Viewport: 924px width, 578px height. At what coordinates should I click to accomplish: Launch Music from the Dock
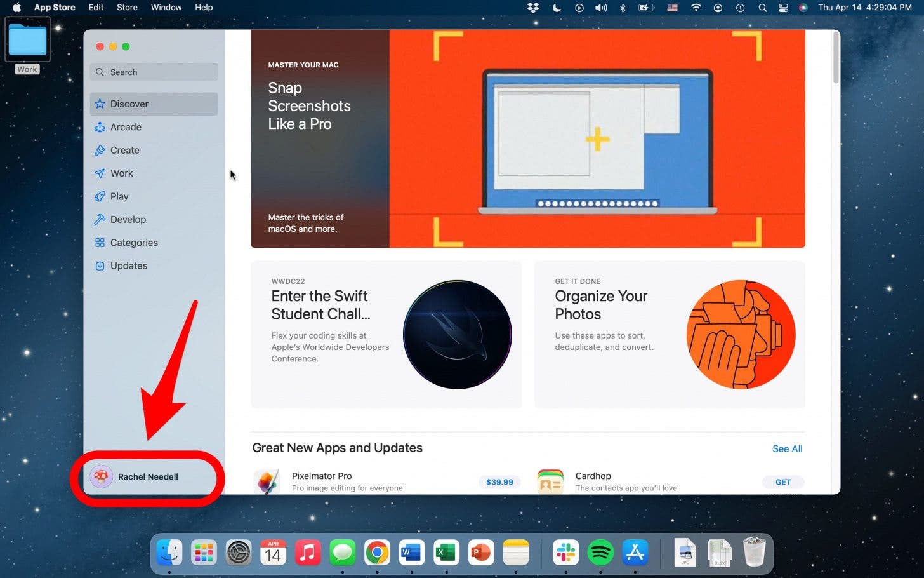tap(308, 553)
